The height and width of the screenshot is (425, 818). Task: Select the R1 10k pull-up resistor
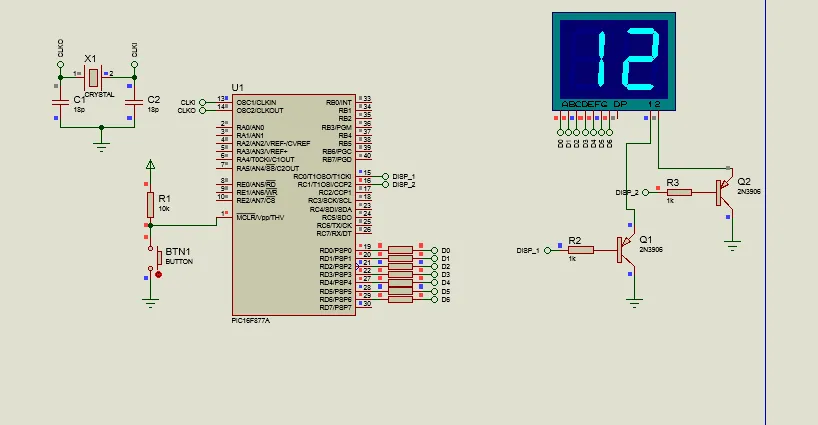coord(150,204)
